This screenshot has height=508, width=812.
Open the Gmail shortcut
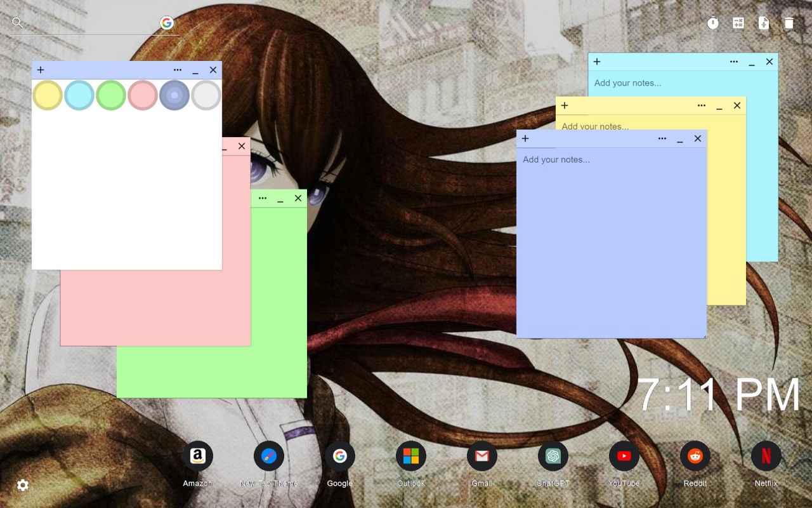482,456
